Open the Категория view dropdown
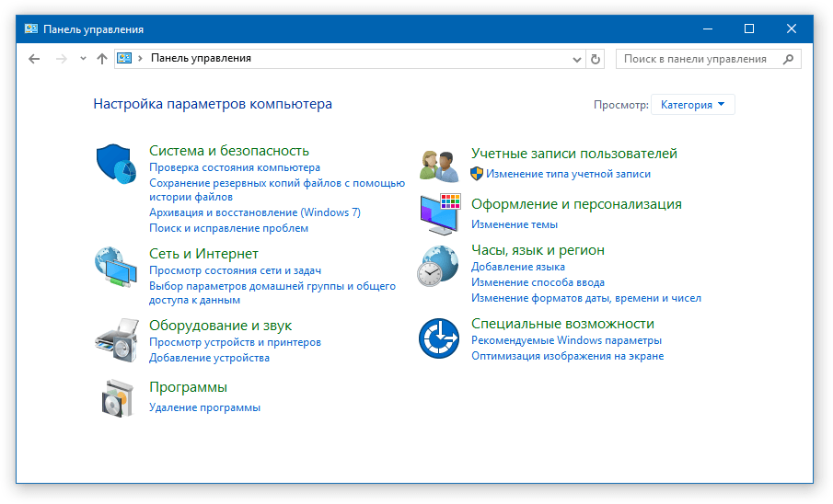 [693, 105]
